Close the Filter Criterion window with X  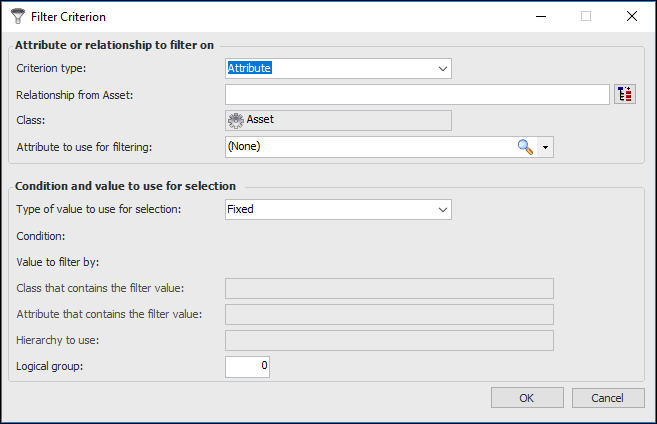coord(631,17)
